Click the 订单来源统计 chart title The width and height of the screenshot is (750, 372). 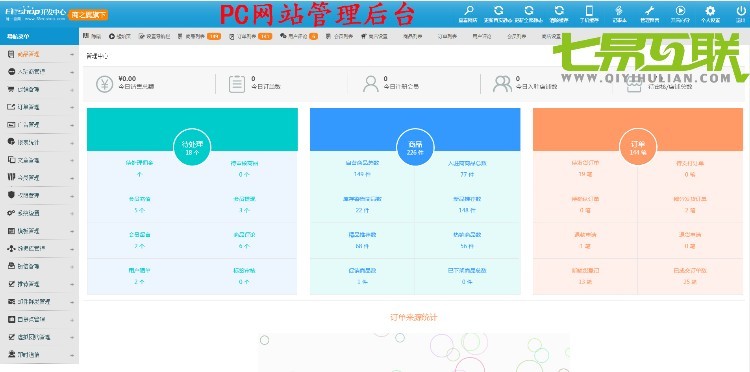(x=414, y=317)
